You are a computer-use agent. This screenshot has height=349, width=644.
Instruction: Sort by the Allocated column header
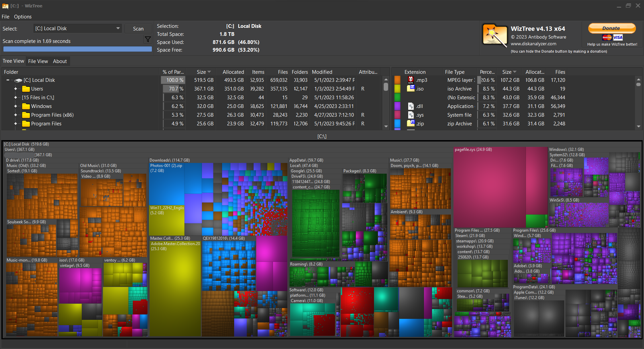coord(233,72)
